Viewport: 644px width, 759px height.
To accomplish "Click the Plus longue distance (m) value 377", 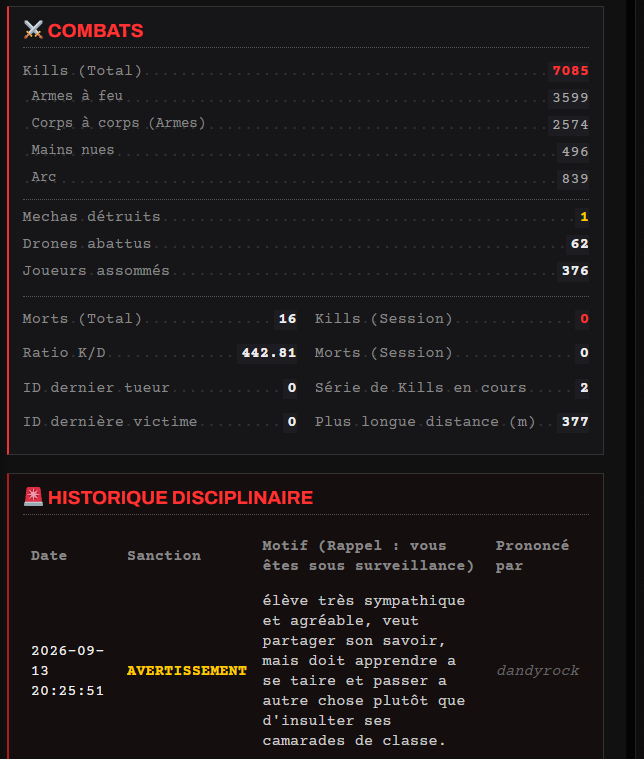I will (575, 422).
